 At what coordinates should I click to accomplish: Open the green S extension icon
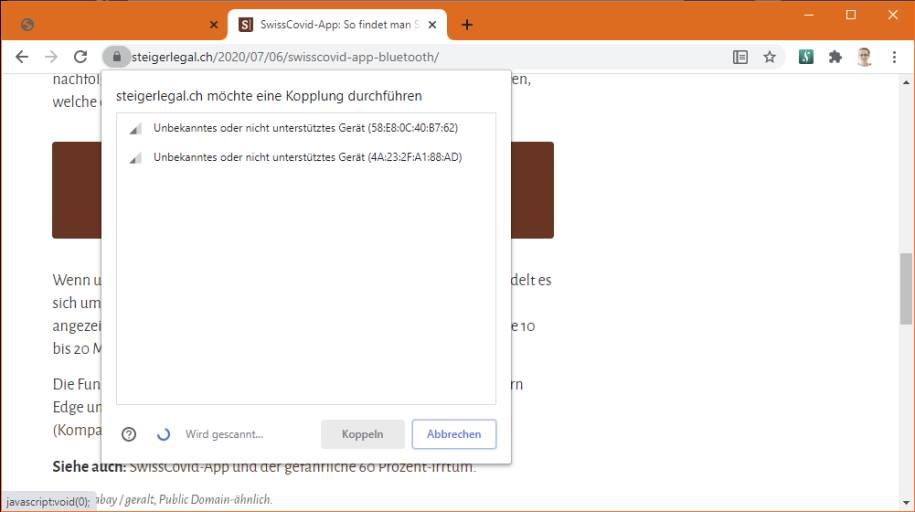pos(806,57)
